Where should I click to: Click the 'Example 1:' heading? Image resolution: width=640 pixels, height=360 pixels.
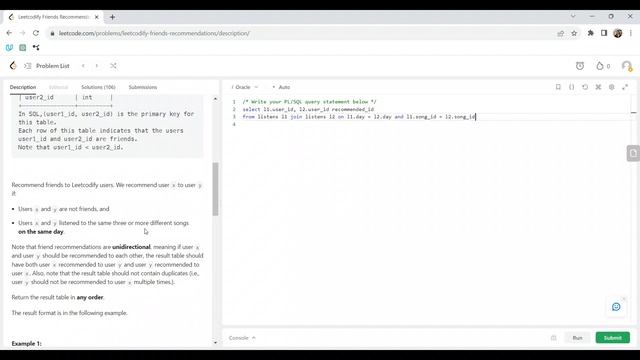pos(27,343)
